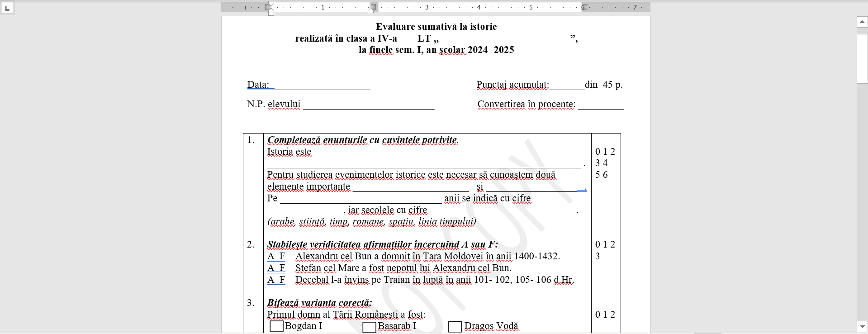868x334 pixels.
Task: Click the blank line after 'Pe'
Action: [x=360, y=200]
